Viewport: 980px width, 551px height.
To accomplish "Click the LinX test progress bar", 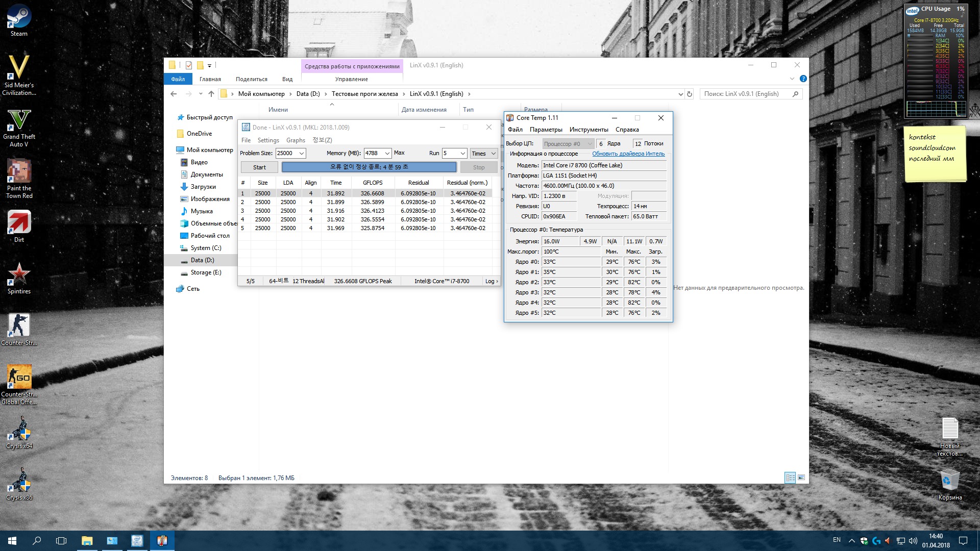I will [369, 167].
